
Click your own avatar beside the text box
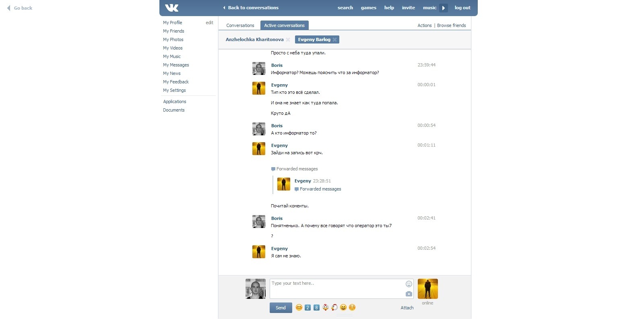point(256,289)
